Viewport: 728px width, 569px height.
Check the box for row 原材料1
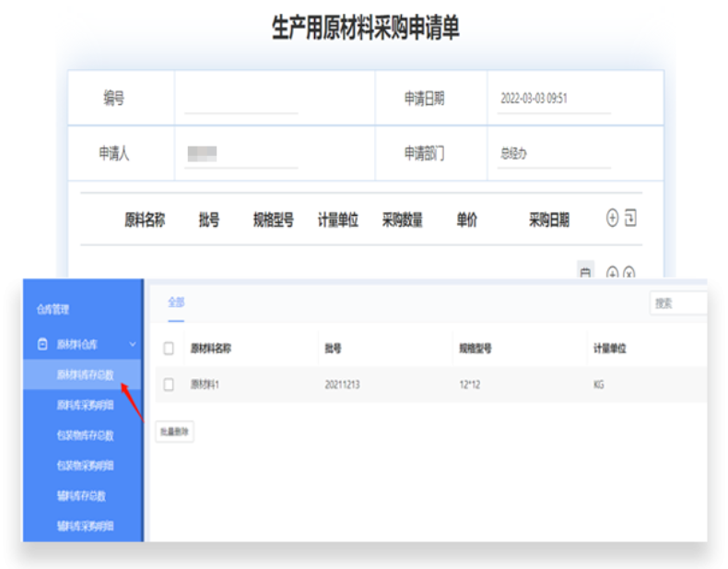[169, 385]
